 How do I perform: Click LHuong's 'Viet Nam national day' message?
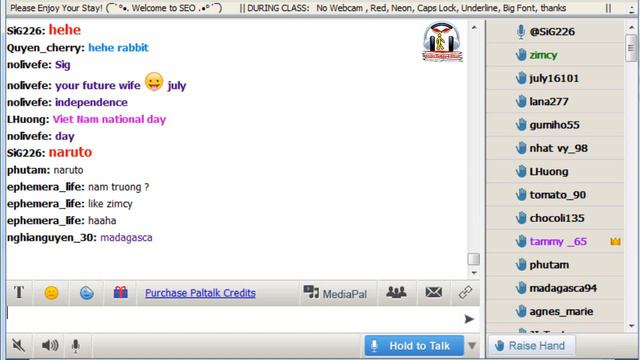[109, 119]
